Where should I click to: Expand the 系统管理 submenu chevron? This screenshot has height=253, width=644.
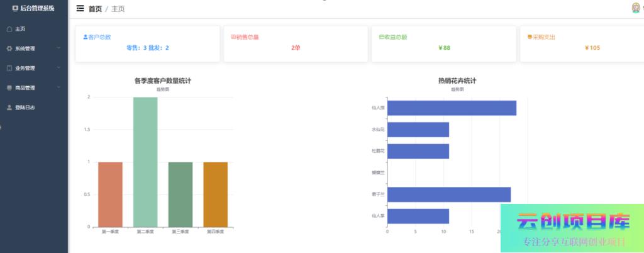tap(58, 48)
